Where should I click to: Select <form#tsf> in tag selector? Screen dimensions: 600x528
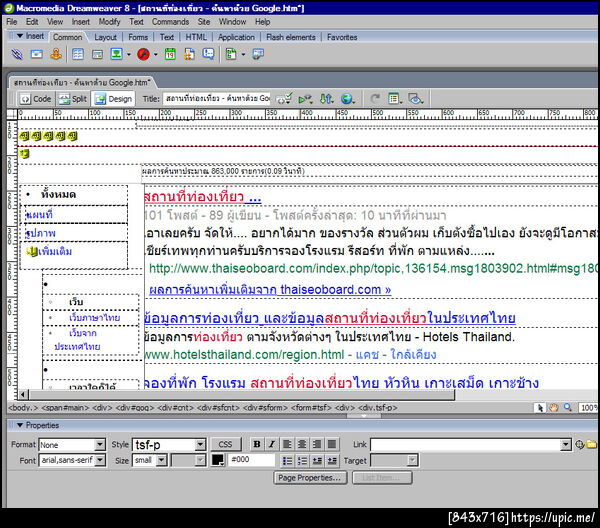(311, 408)
